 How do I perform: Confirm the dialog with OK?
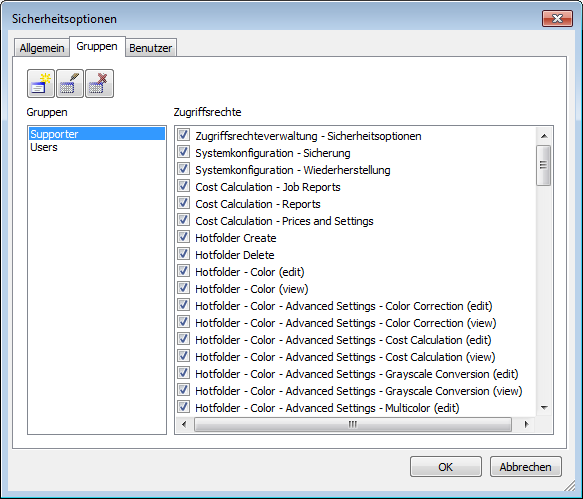pos(446,467)
